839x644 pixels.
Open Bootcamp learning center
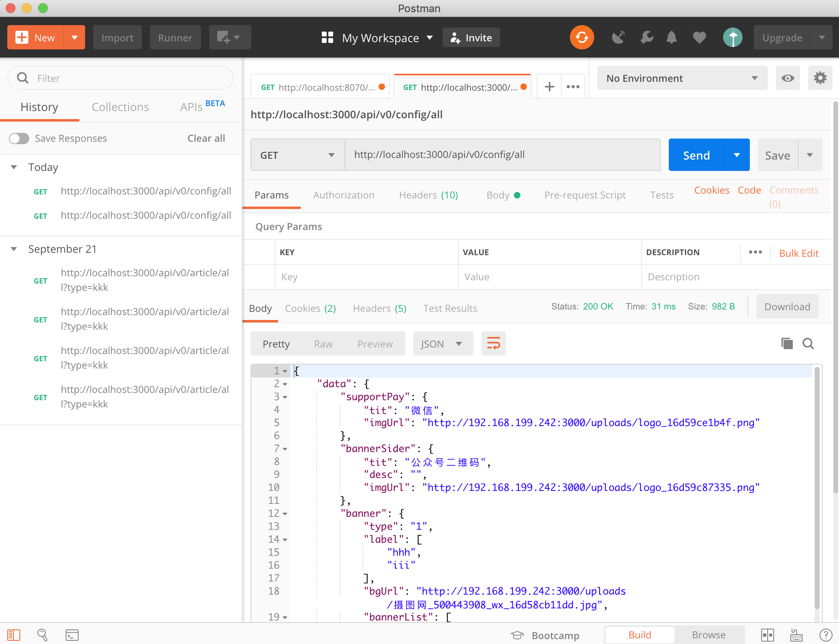(x=545, y=635)
